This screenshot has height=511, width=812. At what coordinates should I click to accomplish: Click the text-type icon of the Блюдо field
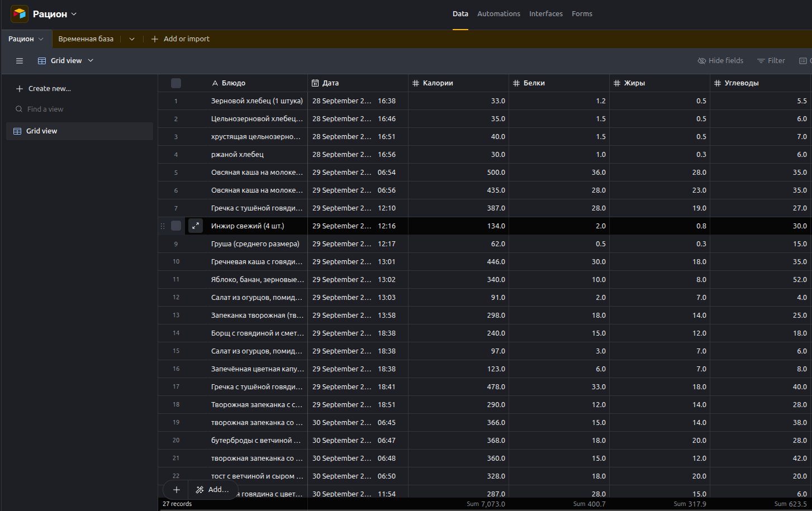[x=215, y=83]
